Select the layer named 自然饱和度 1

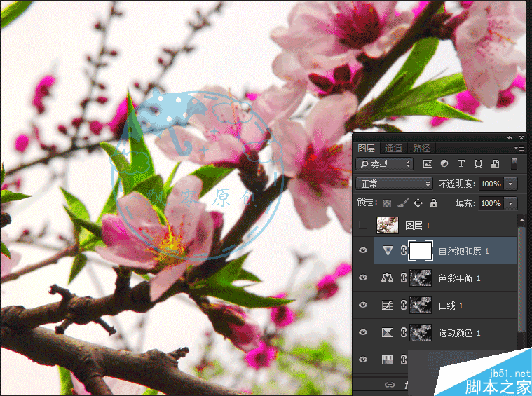[463, 251]
